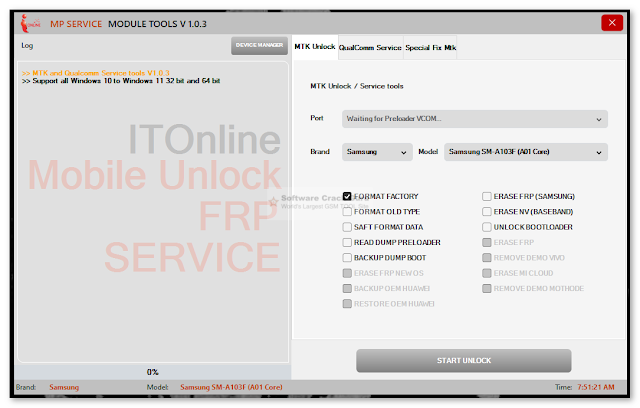Check the Unlock Bootloader option

pyautogui.click(x=487, y=227)
